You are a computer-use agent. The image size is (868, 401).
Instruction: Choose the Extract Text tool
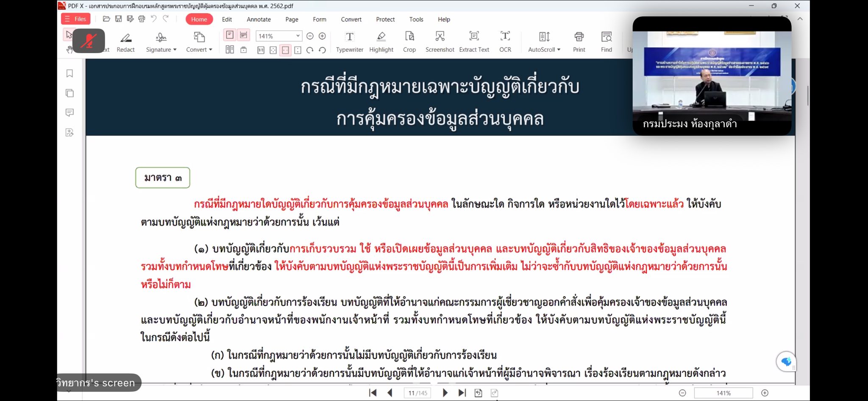tap(474, 42)
